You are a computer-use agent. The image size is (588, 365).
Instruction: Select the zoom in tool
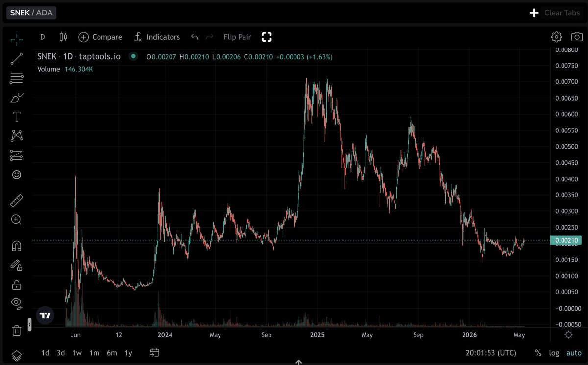(x=17, y=220)
